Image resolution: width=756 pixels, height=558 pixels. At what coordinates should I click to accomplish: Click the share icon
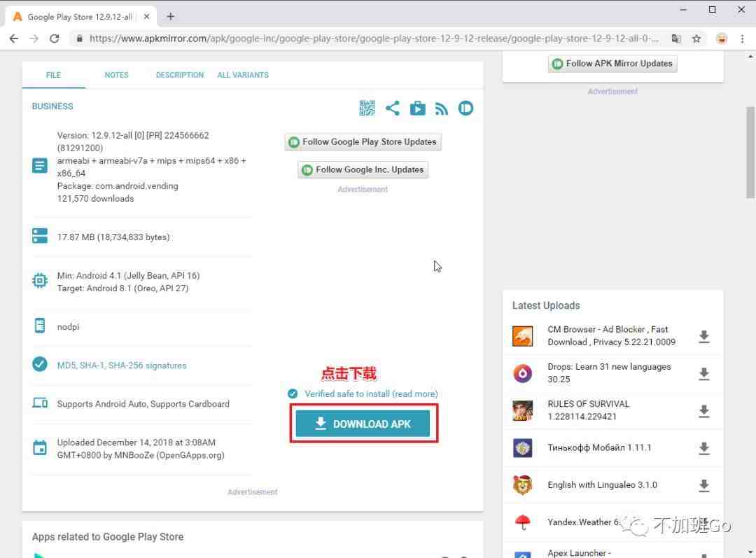click(x=393, y=108)
